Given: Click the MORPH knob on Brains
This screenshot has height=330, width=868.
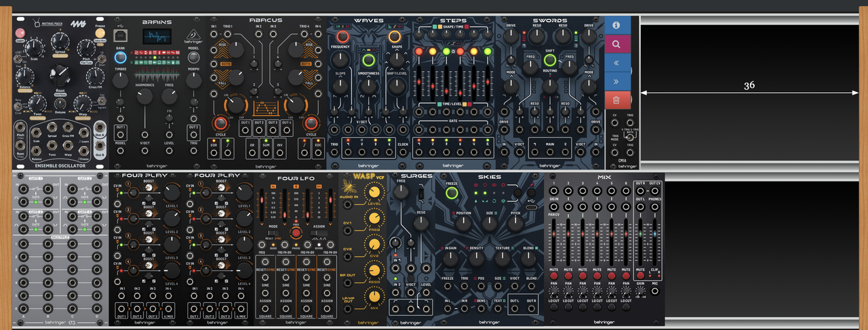Looking at the screenshot, I should pos(193,81).
